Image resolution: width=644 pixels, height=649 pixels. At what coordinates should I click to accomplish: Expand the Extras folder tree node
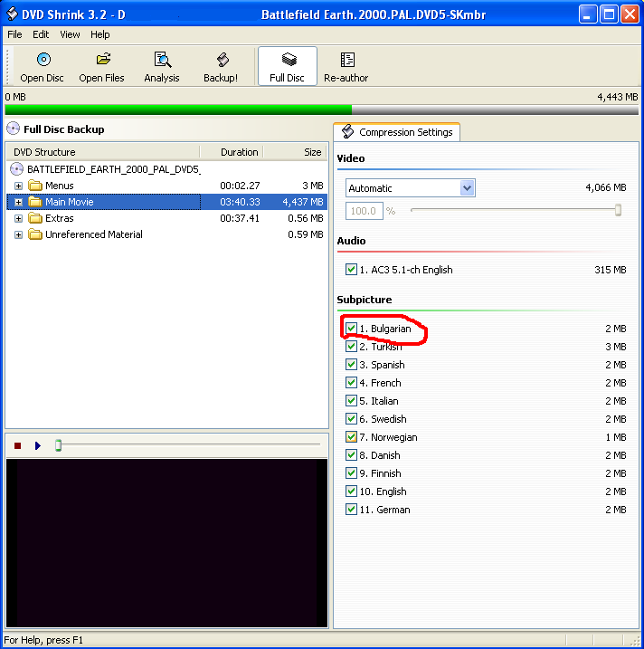tap(18, 218)
